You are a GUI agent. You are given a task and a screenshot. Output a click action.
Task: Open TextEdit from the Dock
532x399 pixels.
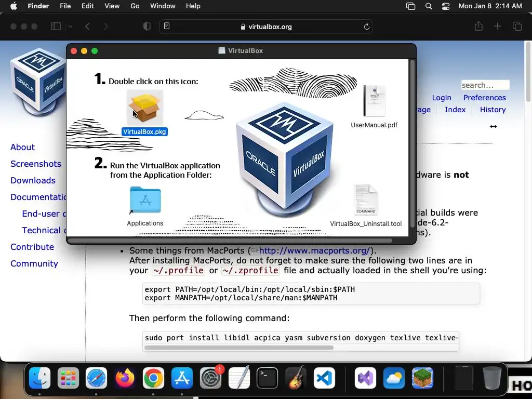[239, 378]
